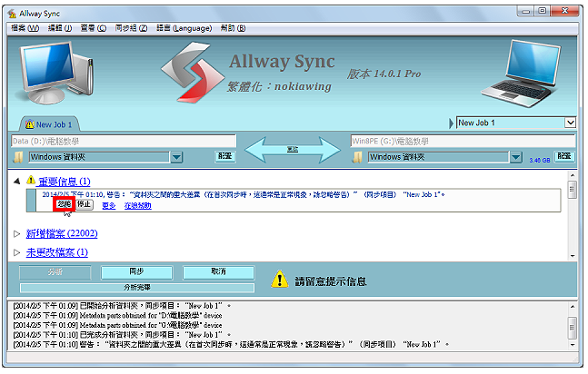Select the New Job 1 tab
Screen dimensions: 588x374
pyautogui.click(x=49, y=124)
